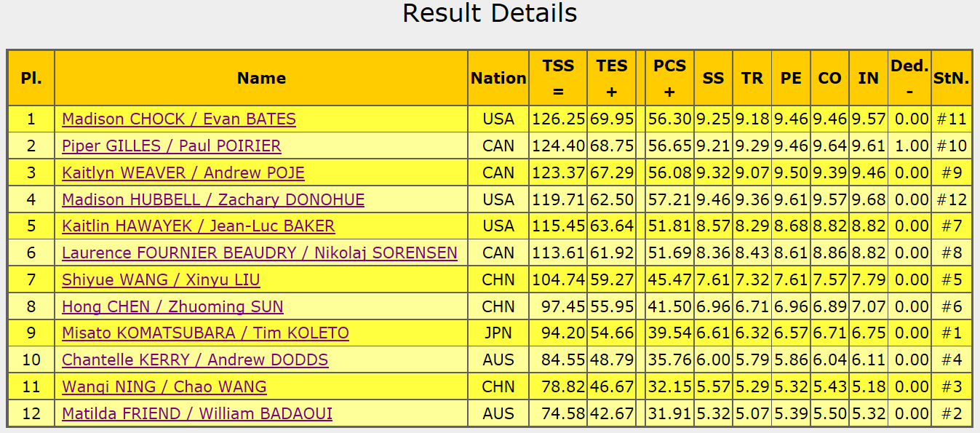Screen dimensions: 980x433
Task: Click Misato KOMATSUBARA / Tim KOLETO link
Action: tap(205, 333)
